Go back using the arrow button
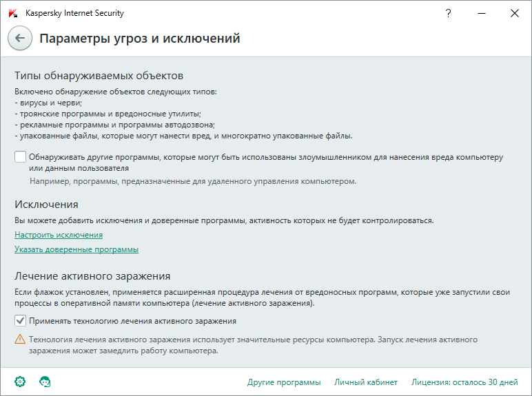532x396 pixels. coord(20,38)
